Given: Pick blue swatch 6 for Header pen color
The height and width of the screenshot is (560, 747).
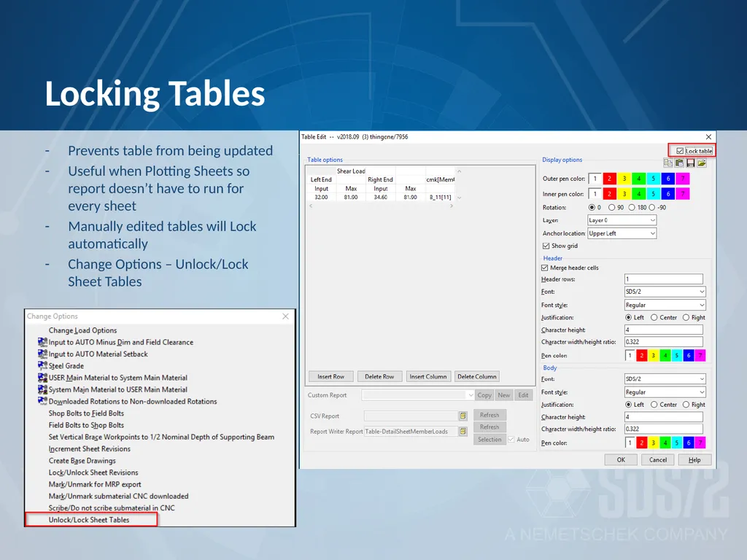Looking at the screenshot, I should (689, 356).
